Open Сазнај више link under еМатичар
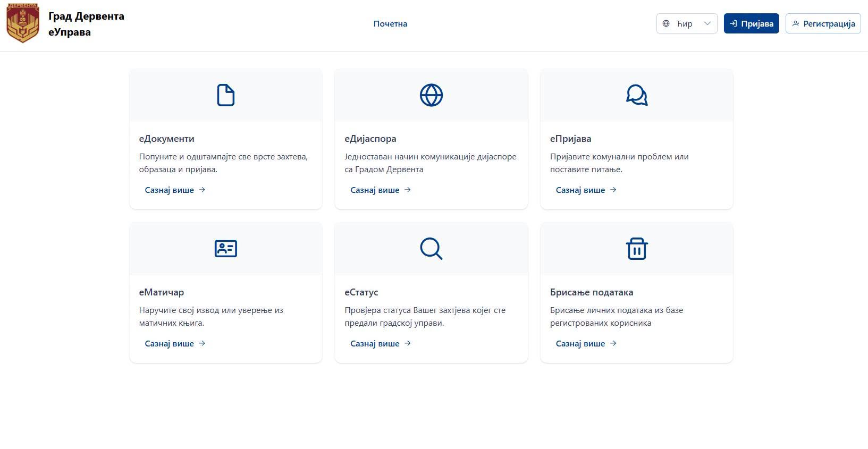868x449 pixels. click(175, 343)
